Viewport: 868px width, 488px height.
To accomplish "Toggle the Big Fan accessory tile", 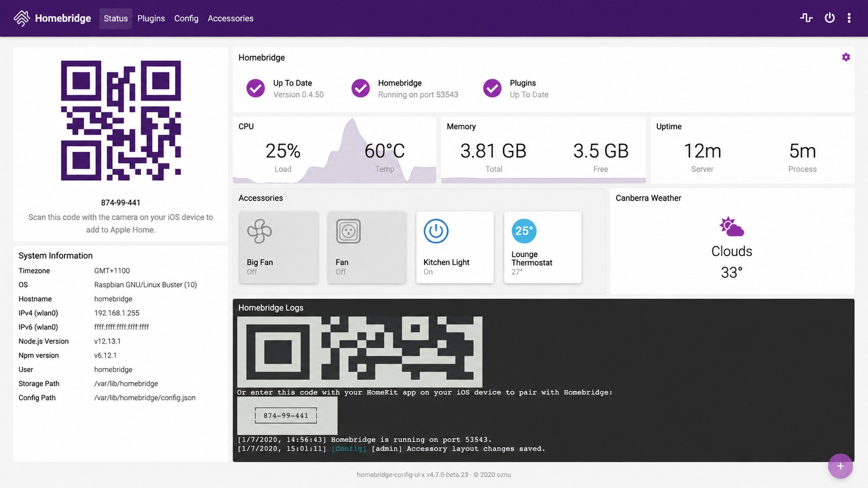I will [x=278, y=248].
